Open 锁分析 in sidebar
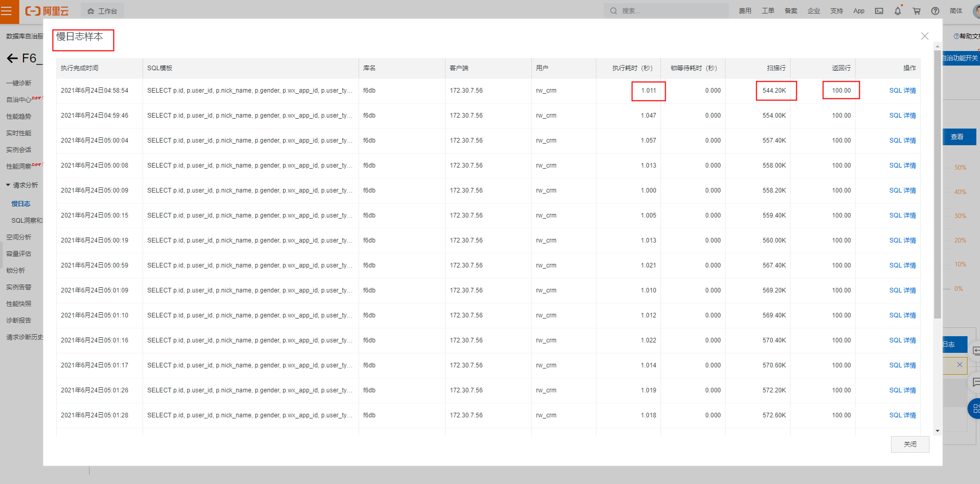980x484 pixels. 16,271
